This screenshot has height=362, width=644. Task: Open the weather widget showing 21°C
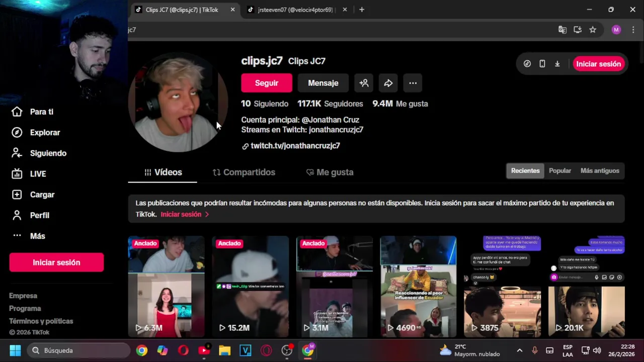pyautogui.click(x=470, y=350)
